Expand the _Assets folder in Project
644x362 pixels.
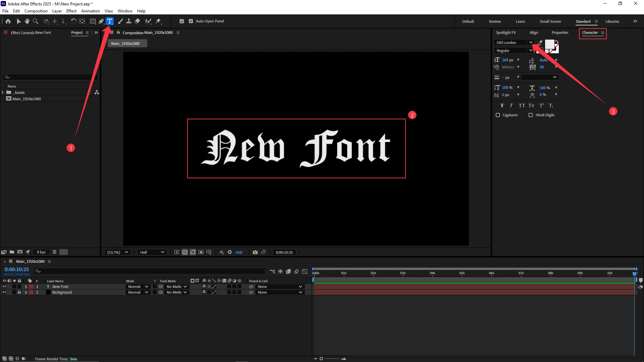tap(3, 93)
